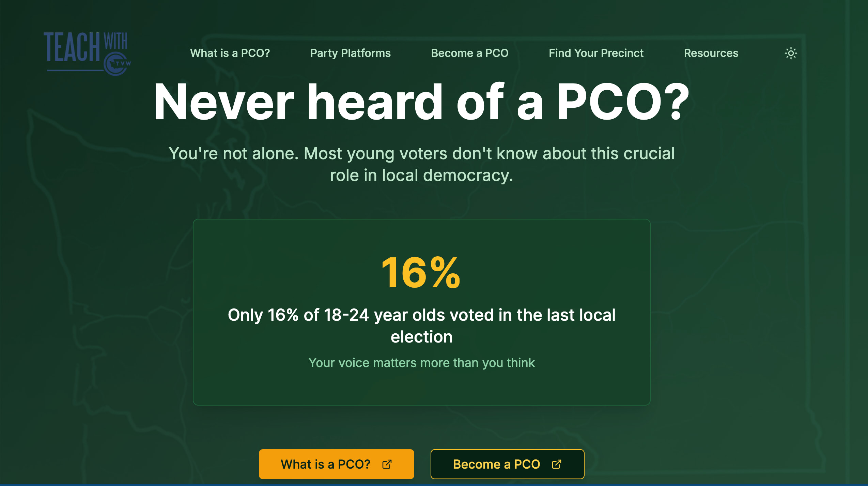Click the circular TVW emblem in logo

coord(116,64)
